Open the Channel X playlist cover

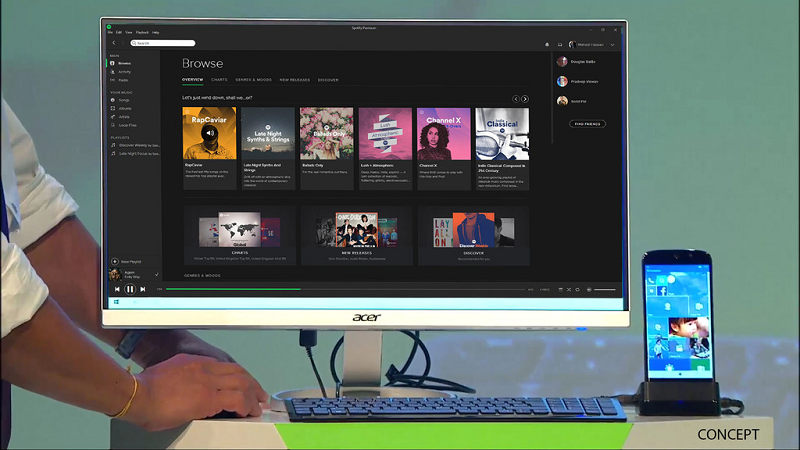click(444, 134)
